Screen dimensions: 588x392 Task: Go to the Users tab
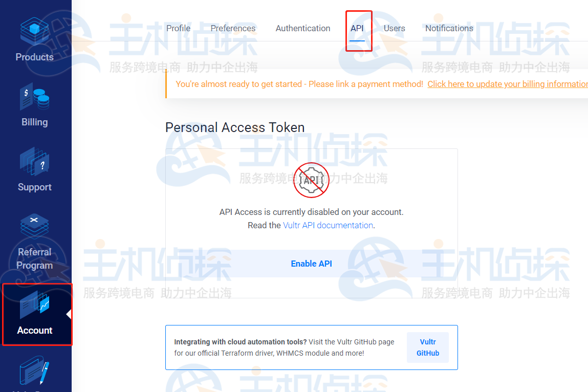[394, 28]
